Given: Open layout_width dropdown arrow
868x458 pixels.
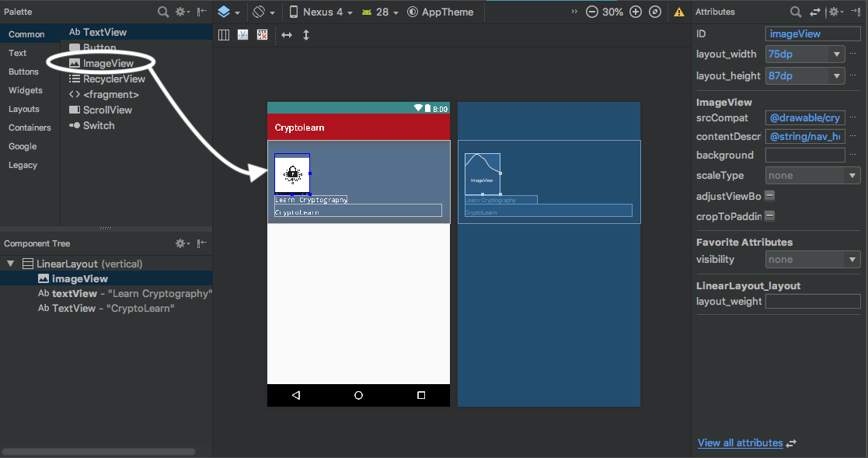Looking at the screenshot, I should point(836,54).
